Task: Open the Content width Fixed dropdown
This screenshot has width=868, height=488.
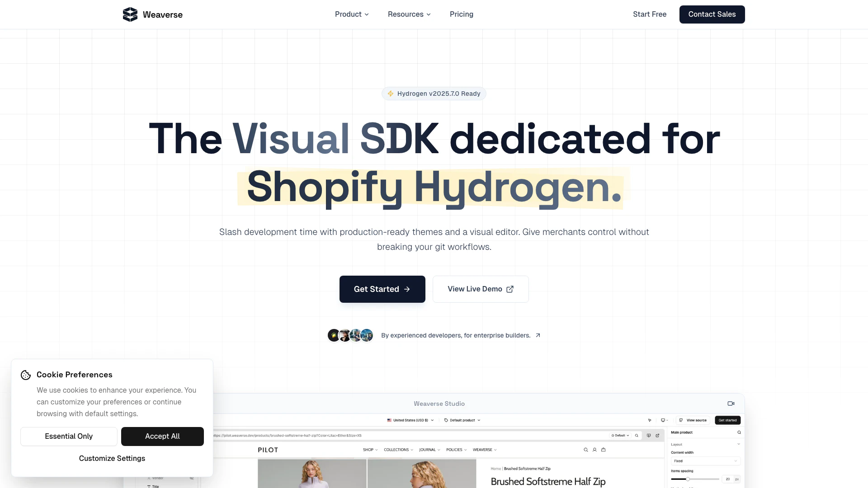Action: 705,461
